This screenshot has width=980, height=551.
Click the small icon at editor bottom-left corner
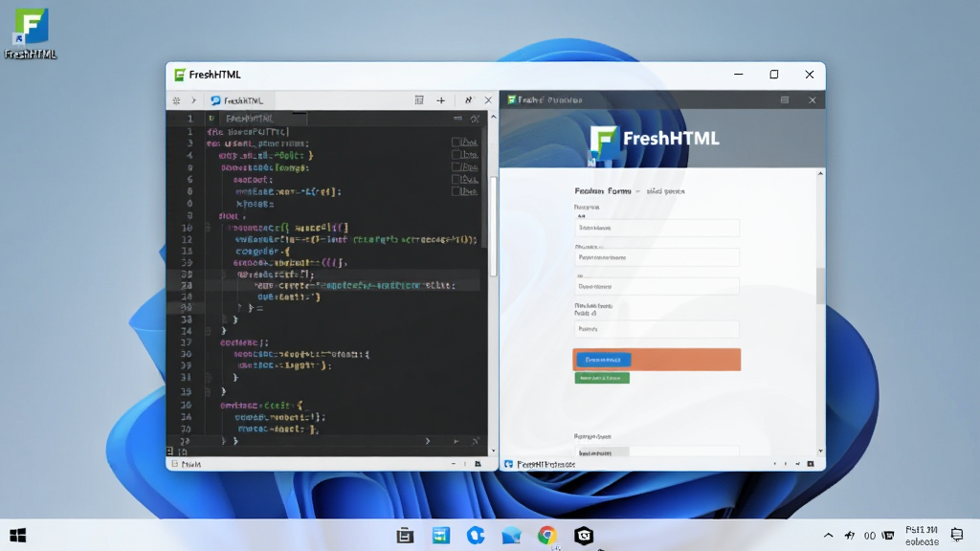point(170,451)
